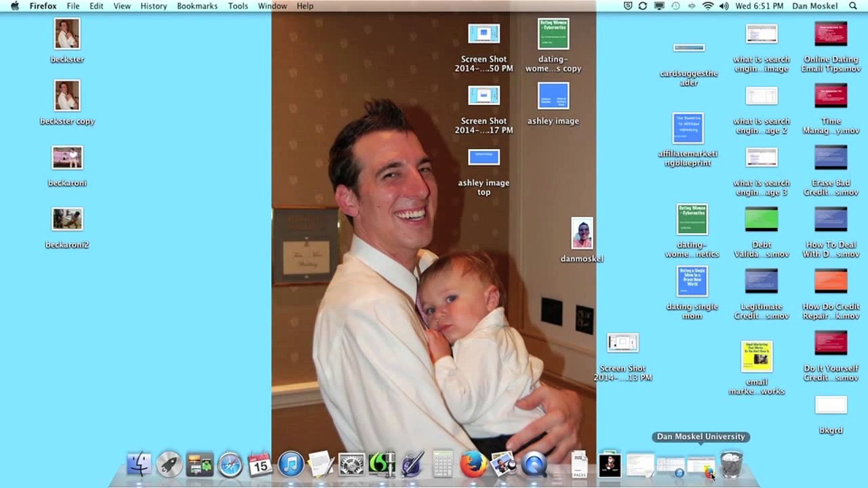
Task: Open the View menu
Action: (122, 6)
